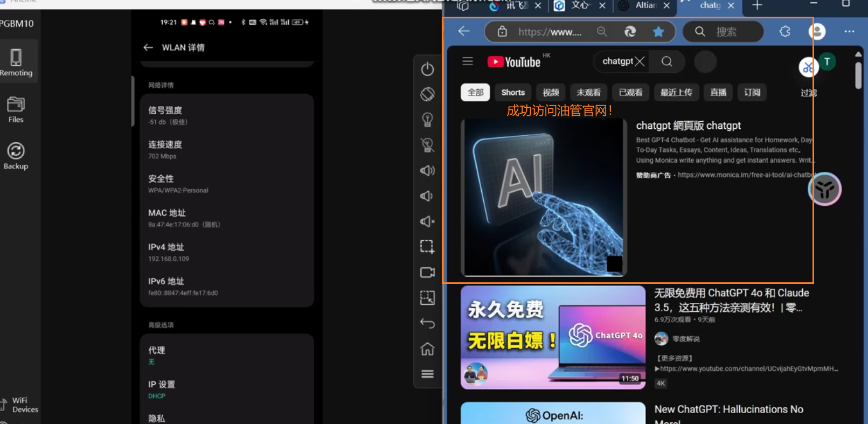Switch to the 文心 browser tab
Image resolution: width=868 pixels, height=424 pixels.
580,5
